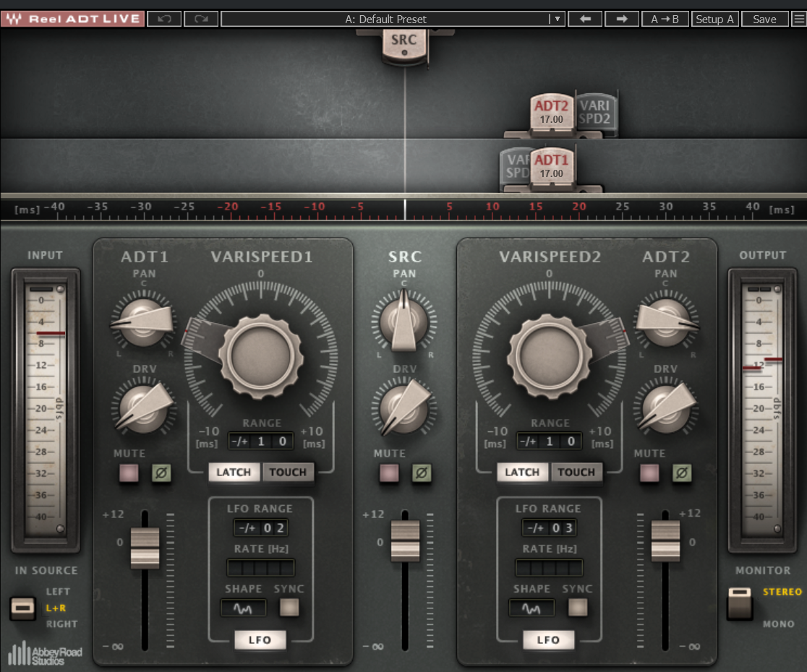Screen dimensions: 807x672
Task: Click VARISPEED1 RATE [Hz] field
Action: (261, 568)
